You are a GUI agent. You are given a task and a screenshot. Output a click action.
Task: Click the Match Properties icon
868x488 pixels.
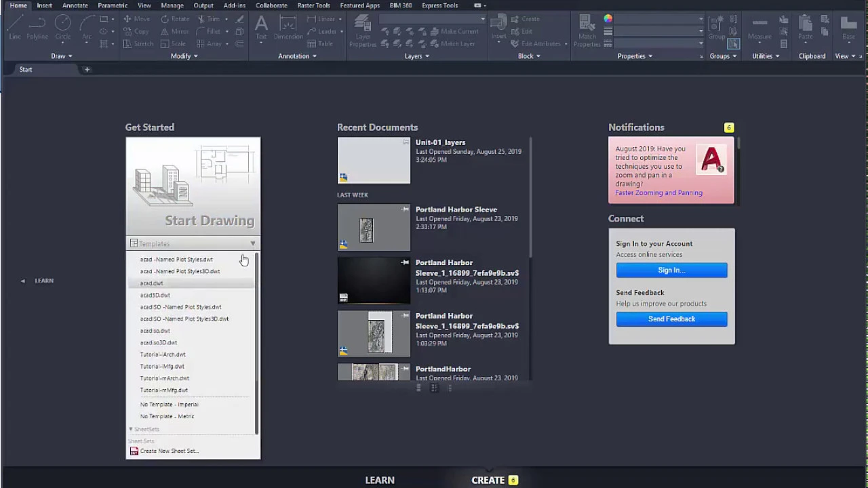coord(587,31)
